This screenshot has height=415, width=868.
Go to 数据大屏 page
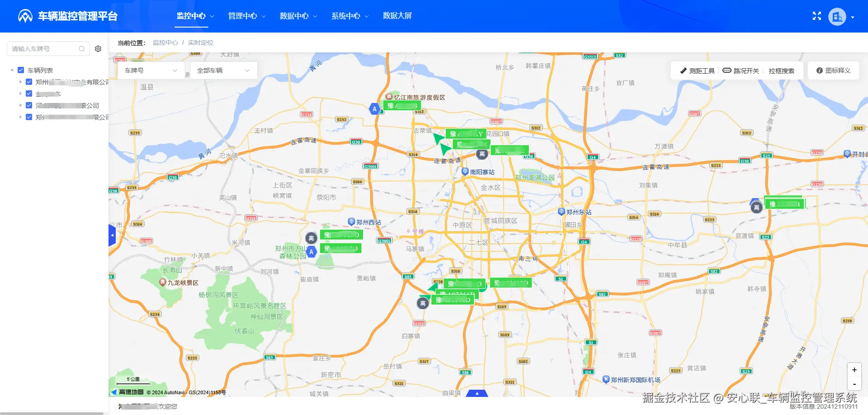(397, 16)
